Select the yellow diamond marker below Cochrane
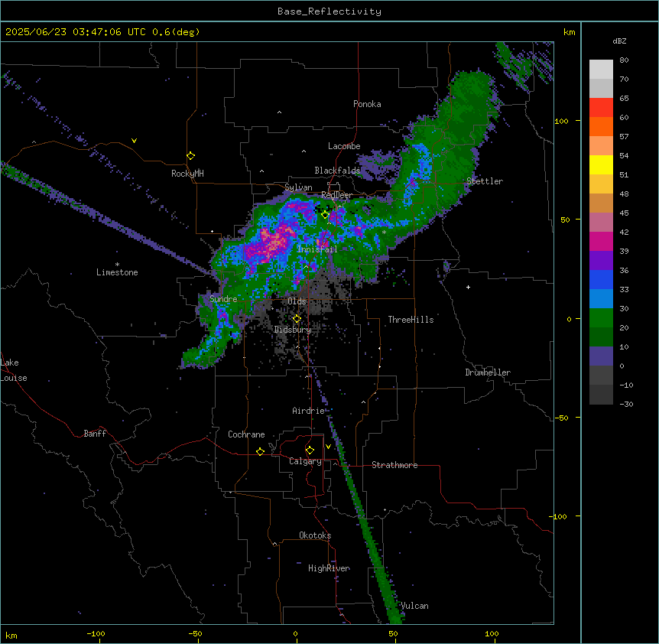Screen dimensions: 659x644 pos(260,451)
